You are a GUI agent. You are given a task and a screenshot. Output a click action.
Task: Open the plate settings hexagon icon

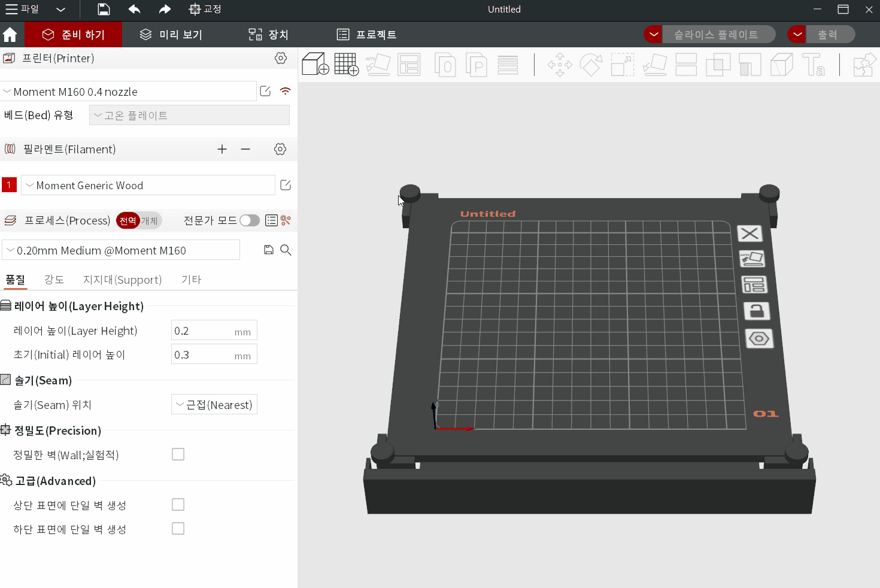coord(759,339)
